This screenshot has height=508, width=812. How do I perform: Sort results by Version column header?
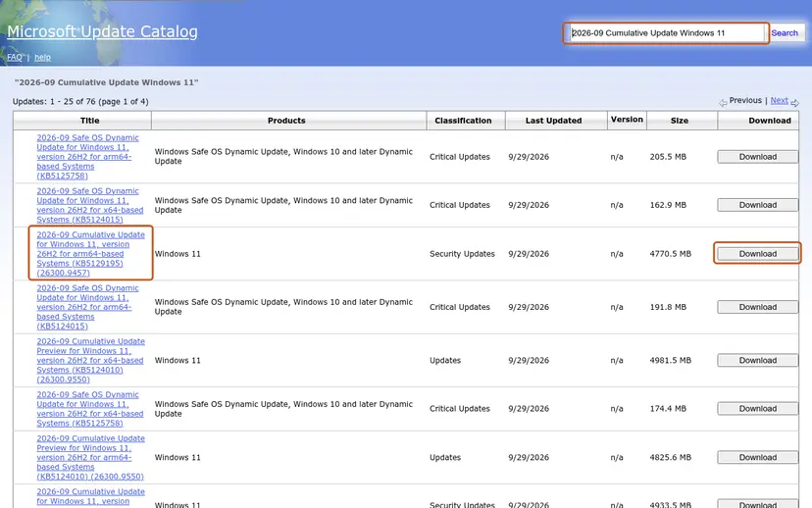click(x=627, y=120)
